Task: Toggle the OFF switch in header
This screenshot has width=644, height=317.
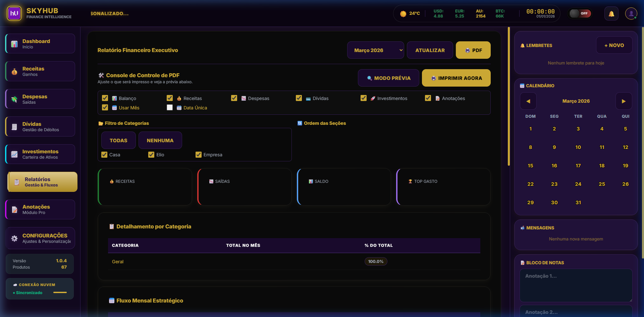Action: coord(580,14)
